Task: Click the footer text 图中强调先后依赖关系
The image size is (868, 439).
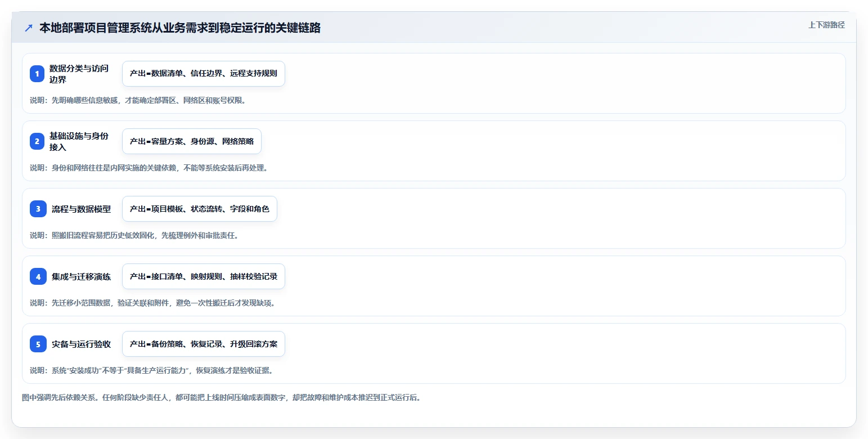Action: pyautogui.click(x=221, y=397)
